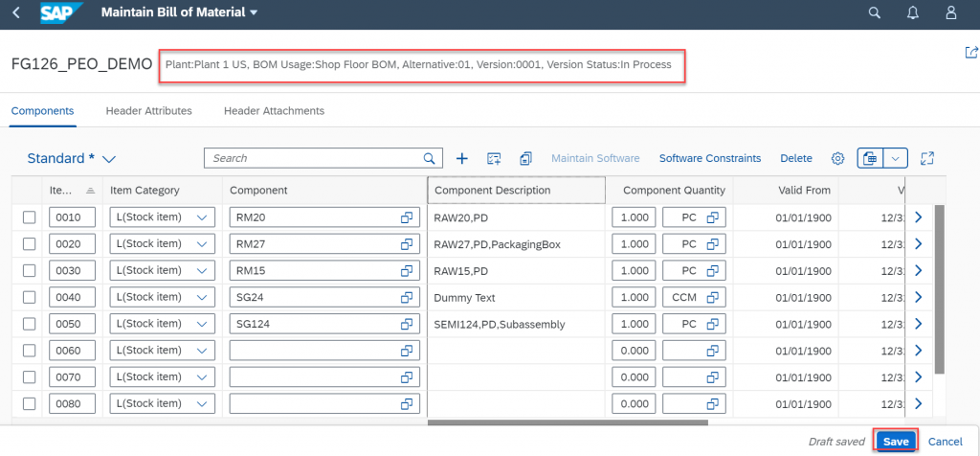Open Item Category dropdown for item 0010
Screen dimensions: 980x456
(x=202, y=217)
